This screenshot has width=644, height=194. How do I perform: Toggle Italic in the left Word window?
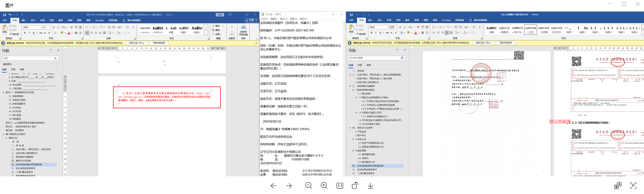coord(29,33)
